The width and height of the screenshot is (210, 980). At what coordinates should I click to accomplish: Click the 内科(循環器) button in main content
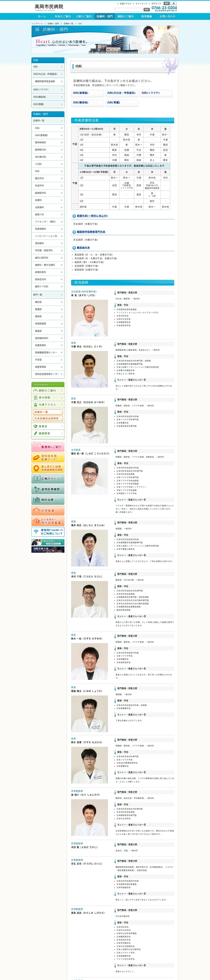click(x=88, y=93)
